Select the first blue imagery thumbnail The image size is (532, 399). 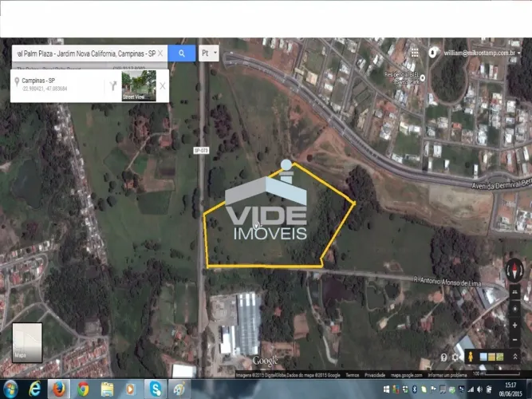(x=483, y=357)
